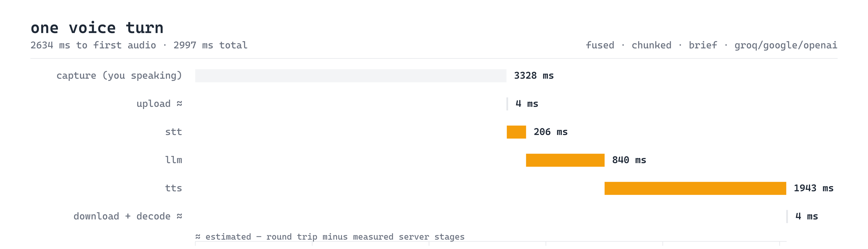Select the orange llm timing bar
Screen dimensions: 868x249
(x=565, y=160)
